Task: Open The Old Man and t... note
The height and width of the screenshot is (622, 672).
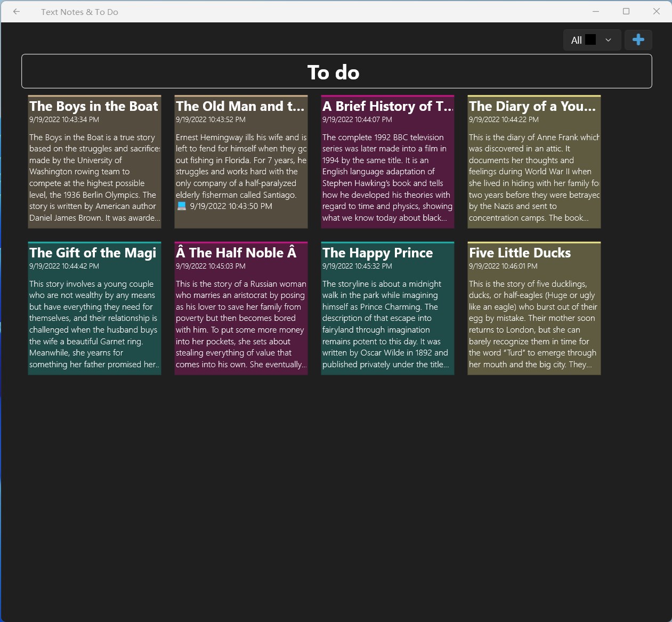Action: click(x=241, y=162)
